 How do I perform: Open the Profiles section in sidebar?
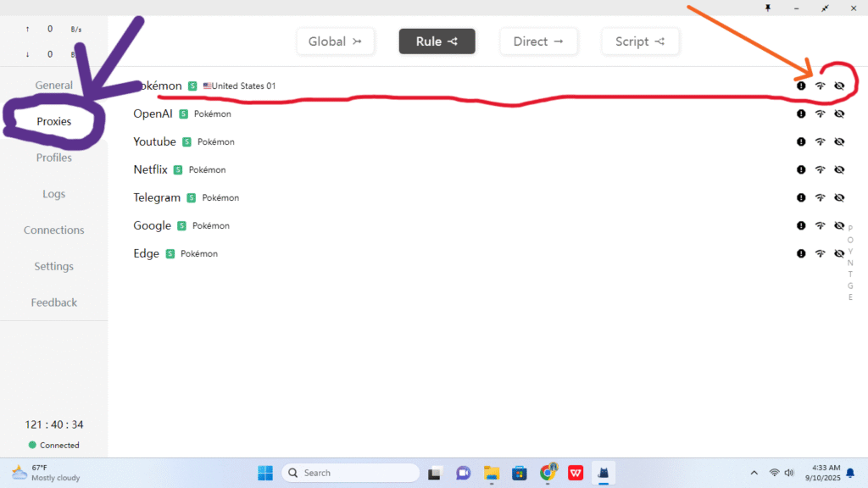point(53,158)
